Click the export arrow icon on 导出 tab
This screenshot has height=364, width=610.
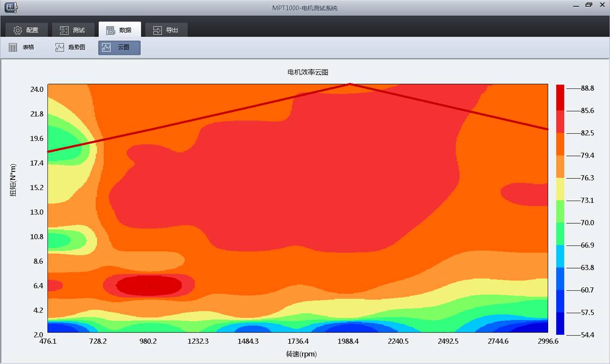click(157, 30)
